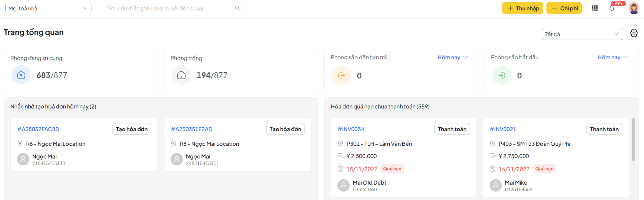Open the 'Tất cả' filter dropdown
This screenshot has height=200, width=644.
point(582,34)
